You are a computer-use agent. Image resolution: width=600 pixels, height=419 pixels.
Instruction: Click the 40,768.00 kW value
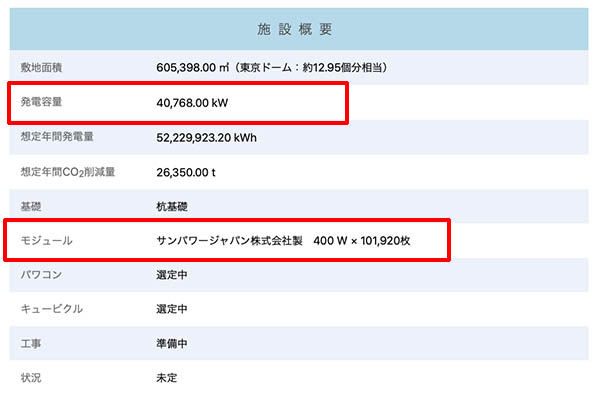(x=192, y=102)
